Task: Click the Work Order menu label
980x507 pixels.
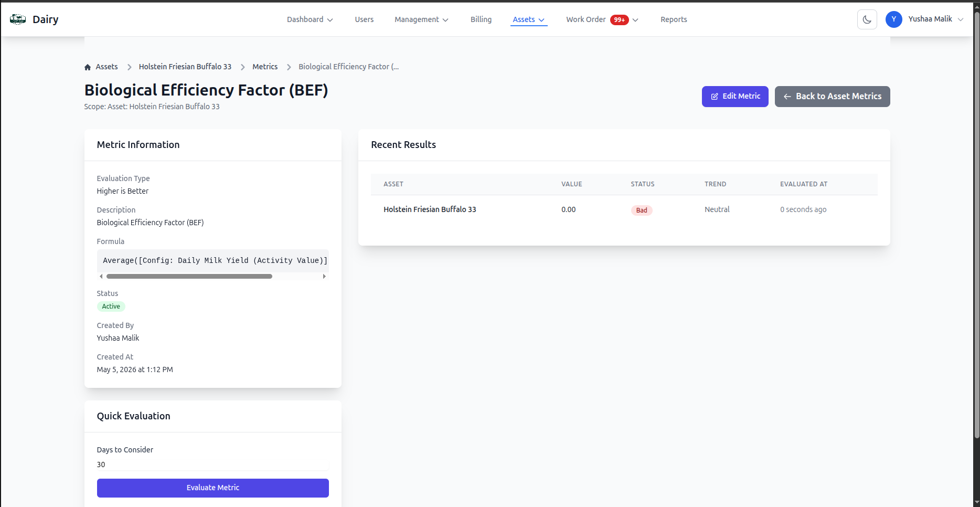Action: click(586, 19)
